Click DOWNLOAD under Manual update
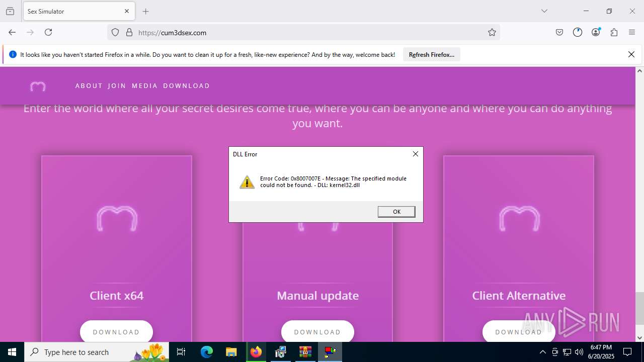 (317, 332)
